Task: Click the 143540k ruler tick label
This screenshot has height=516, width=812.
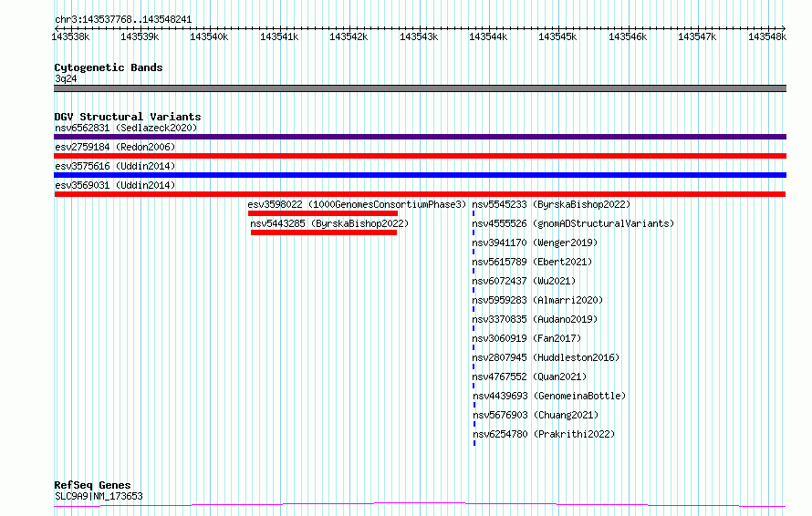Action: click(209, 36)
